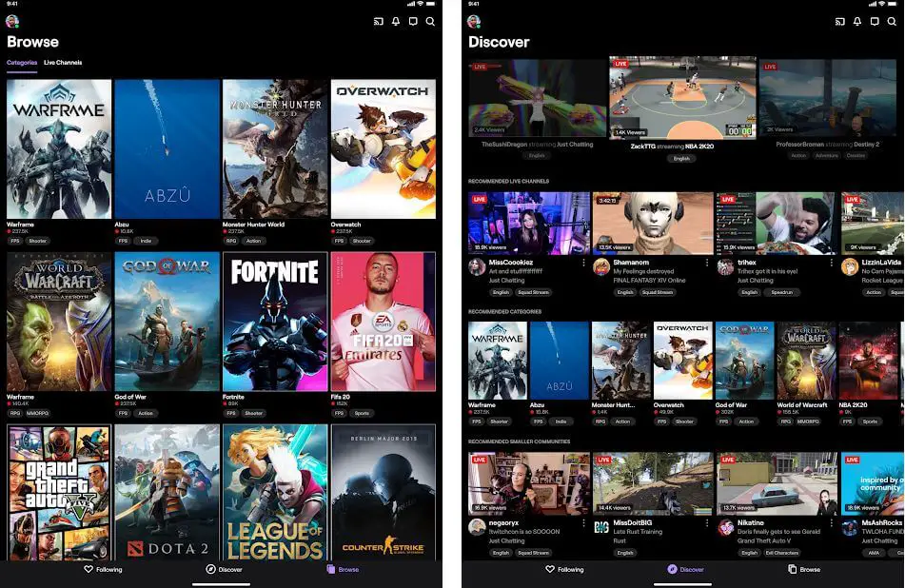Open the Grand Theft Auto V cover
This screenshot has height=588, width=905.
click(59, 492)
